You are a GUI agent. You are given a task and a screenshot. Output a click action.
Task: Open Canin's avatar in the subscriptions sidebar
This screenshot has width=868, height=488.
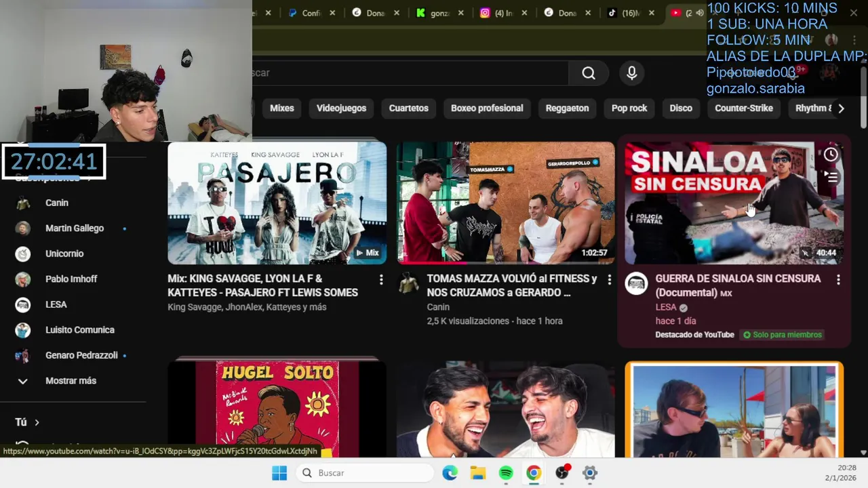(23, 203)
